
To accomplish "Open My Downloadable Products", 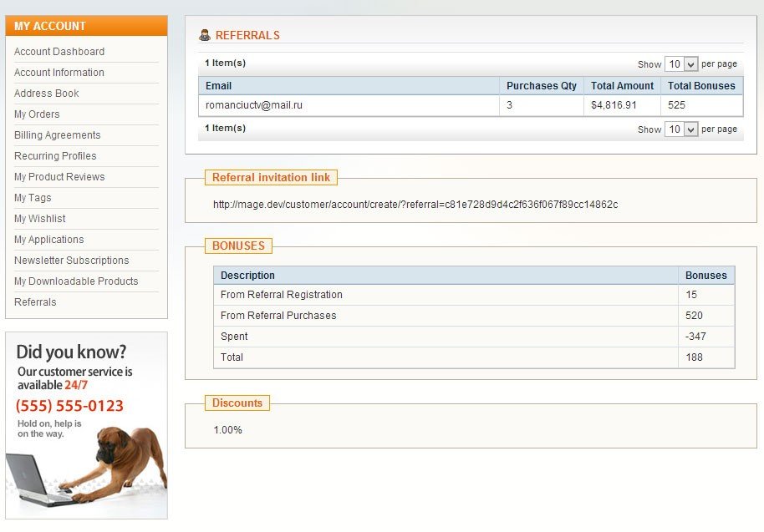I will tap(76, 281).
